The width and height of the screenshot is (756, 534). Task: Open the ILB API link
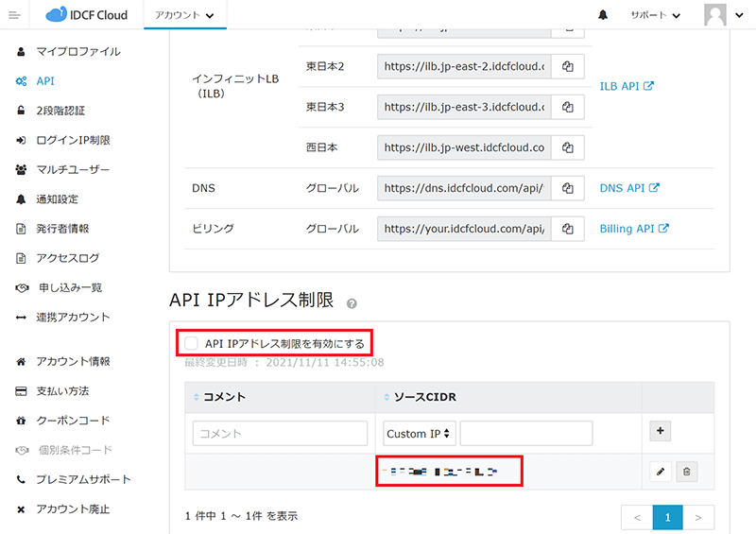coord(627,86)
